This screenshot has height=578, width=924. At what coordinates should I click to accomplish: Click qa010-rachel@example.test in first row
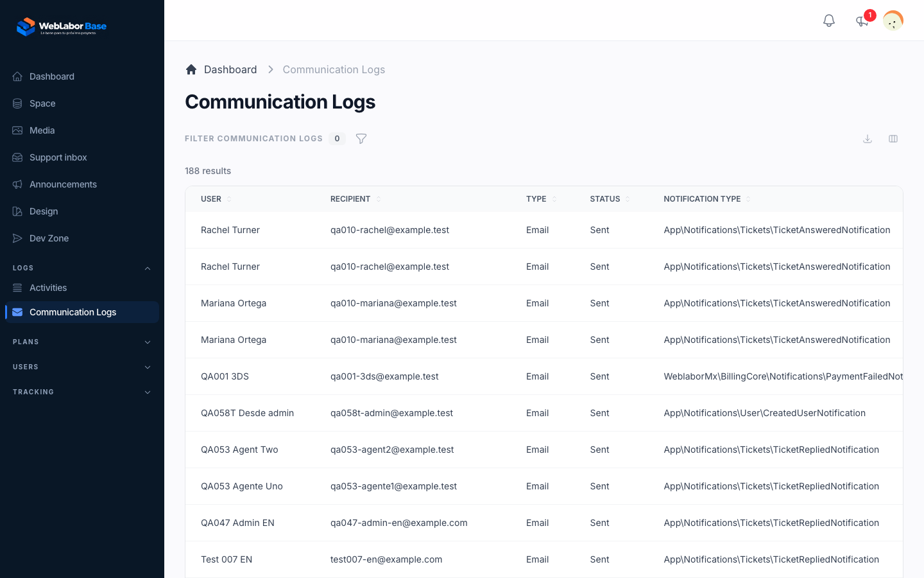[x=389, y=230]
